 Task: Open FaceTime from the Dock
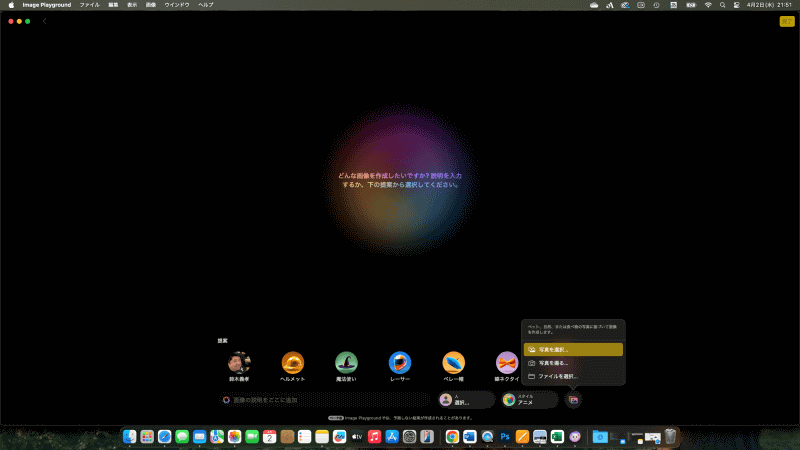pos(252,437)
